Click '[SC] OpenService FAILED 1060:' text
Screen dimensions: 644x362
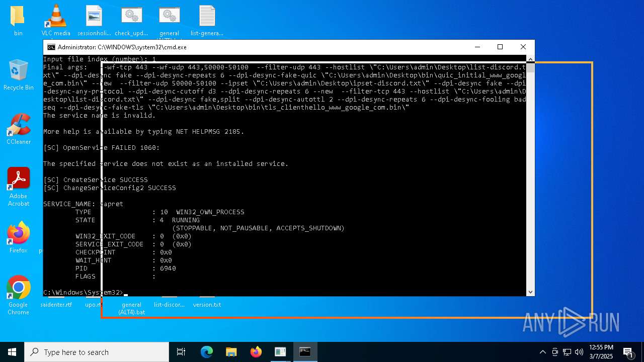click(x=101, y=148)
